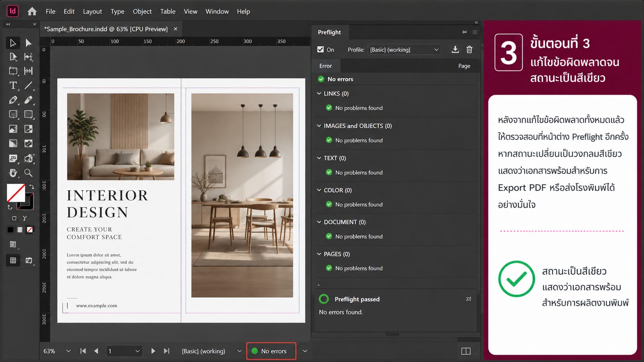Select the Line tool
Image resolution: width=644 pixels, height=362 pixels.
pyautogui.click(x=28, y=85)
